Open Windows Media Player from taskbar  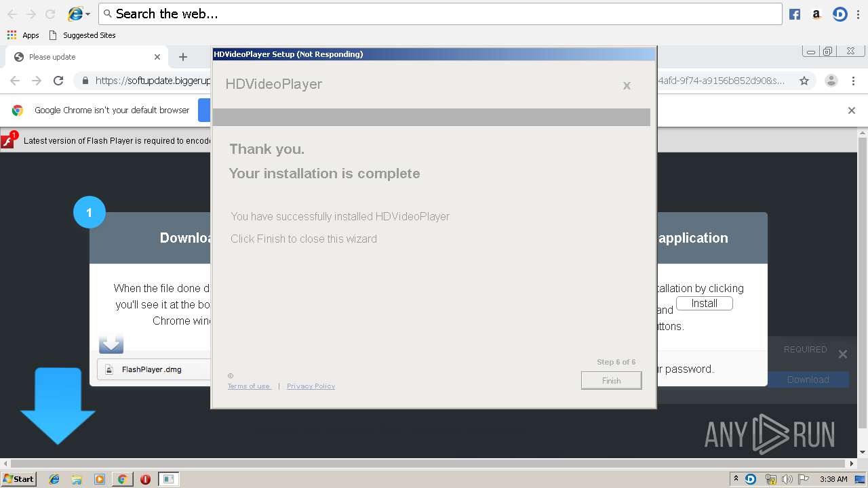coord(100,479)
